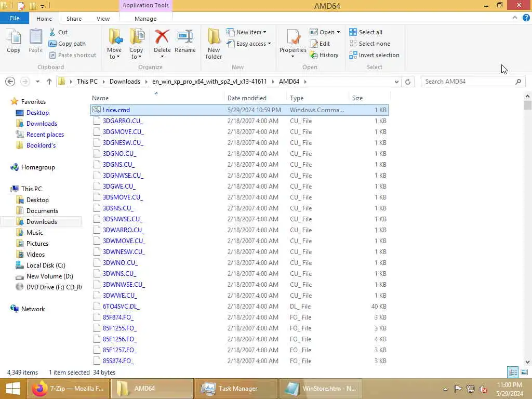Go up one folder level
532x399 pixels.
click(x=49, y=82)
